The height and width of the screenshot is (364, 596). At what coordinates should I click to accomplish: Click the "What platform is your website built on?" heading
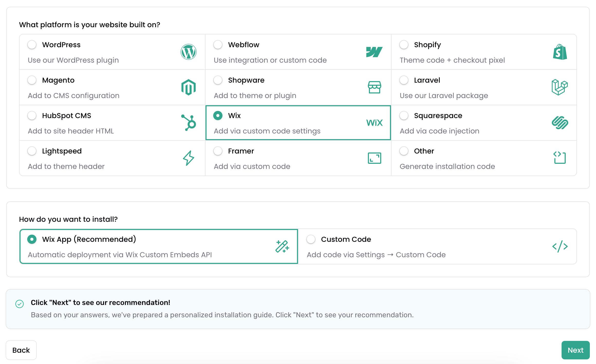point(89,25)
